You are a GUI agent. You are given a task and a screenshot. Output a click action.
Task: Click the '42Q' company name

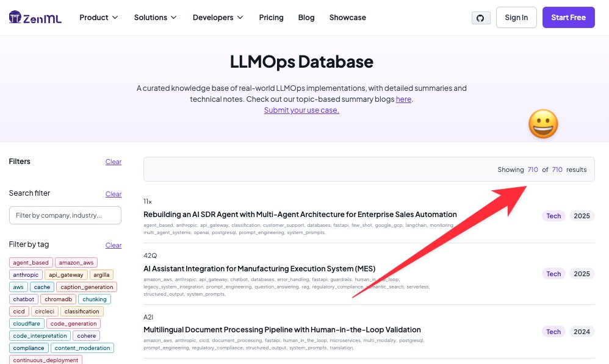[150, 255]
